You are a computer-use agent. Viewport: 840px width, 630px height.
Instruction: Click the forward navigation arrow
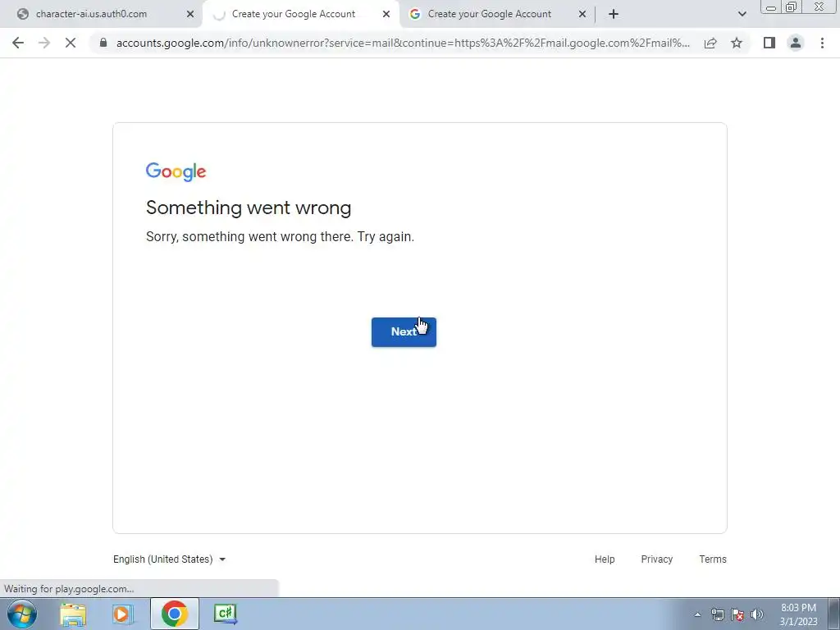pos(44,43)
